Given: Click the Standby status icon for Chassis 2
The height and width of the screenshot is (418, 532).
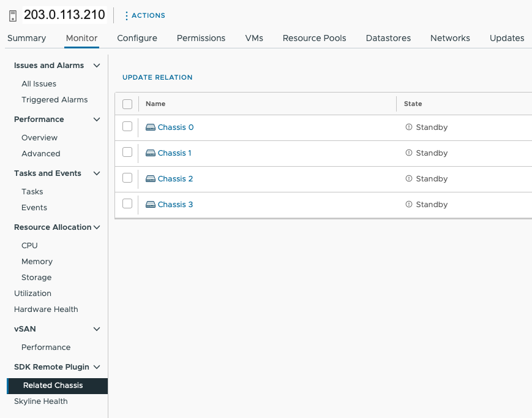Looking at the screenshot, I should click(409, 178).
